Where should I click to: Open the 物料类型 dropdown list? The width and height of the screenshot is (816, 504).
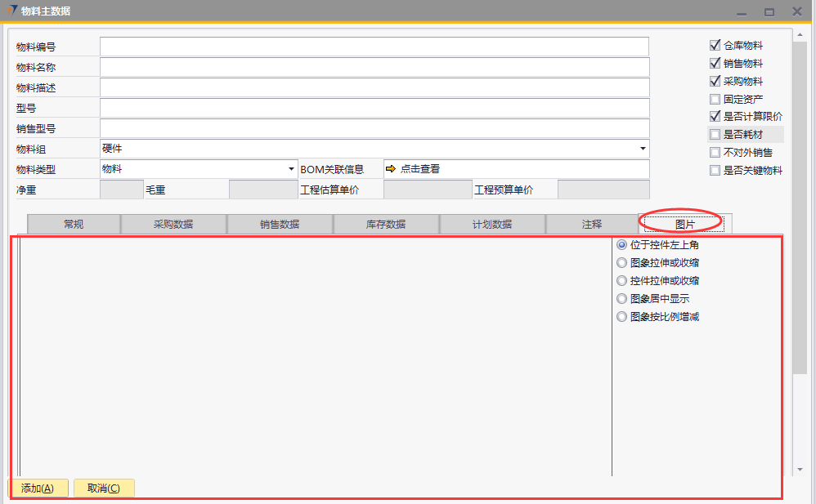292,169
